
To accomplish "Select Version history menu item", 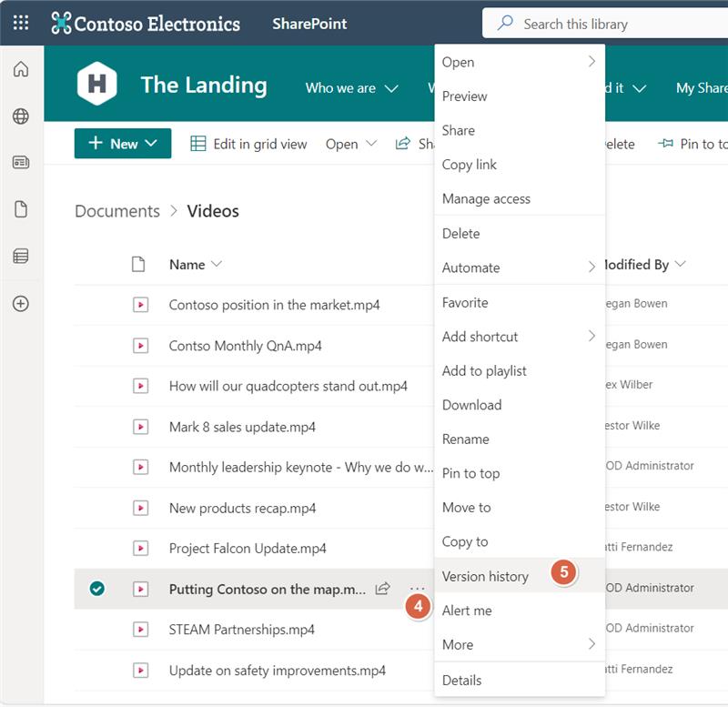I will [x=520, y=576].
